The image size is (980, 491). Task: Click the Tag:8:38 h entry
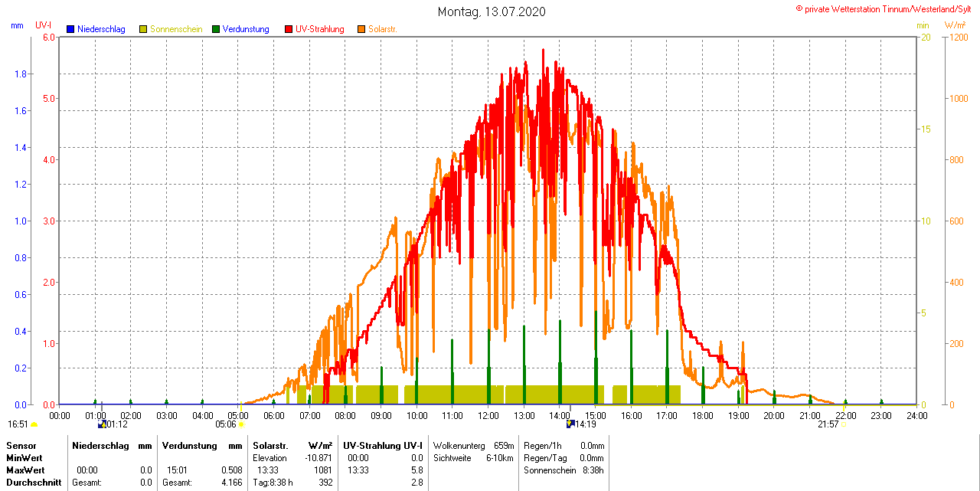[x=273, y=483]
